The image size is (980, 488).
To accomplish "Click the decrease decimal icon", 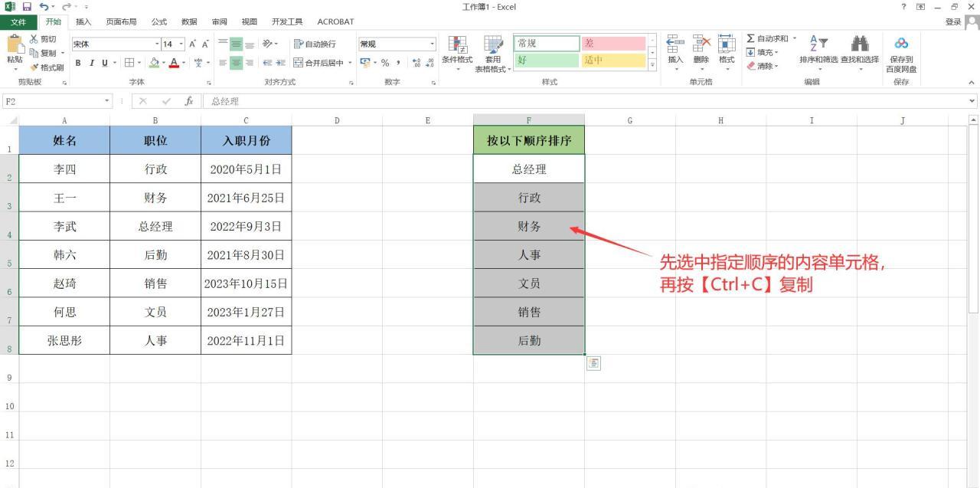I will pos(430,63).
